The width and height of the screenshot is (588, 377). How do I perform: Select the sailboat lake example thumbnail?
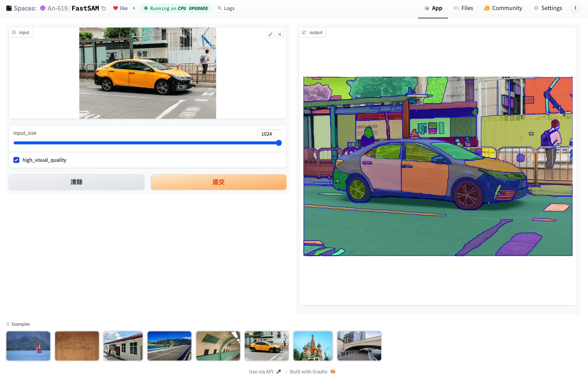tap(28, 345)
